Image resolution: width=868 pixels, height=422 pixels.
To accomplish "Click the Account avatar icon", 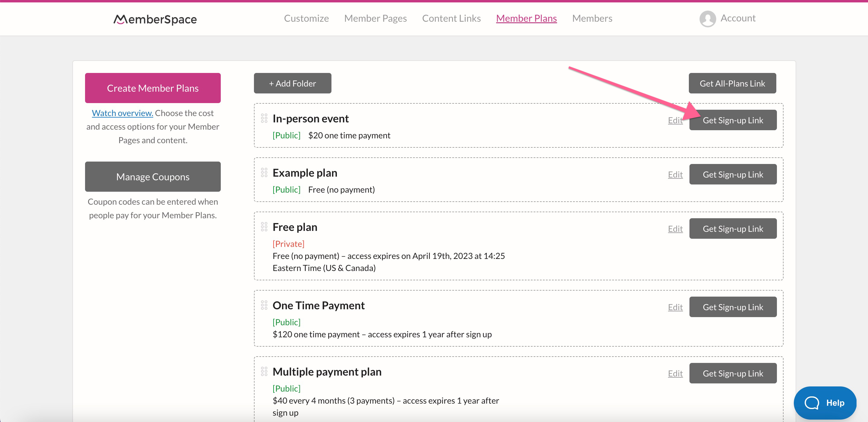I will pyautogui.click(x=708, y=18).
